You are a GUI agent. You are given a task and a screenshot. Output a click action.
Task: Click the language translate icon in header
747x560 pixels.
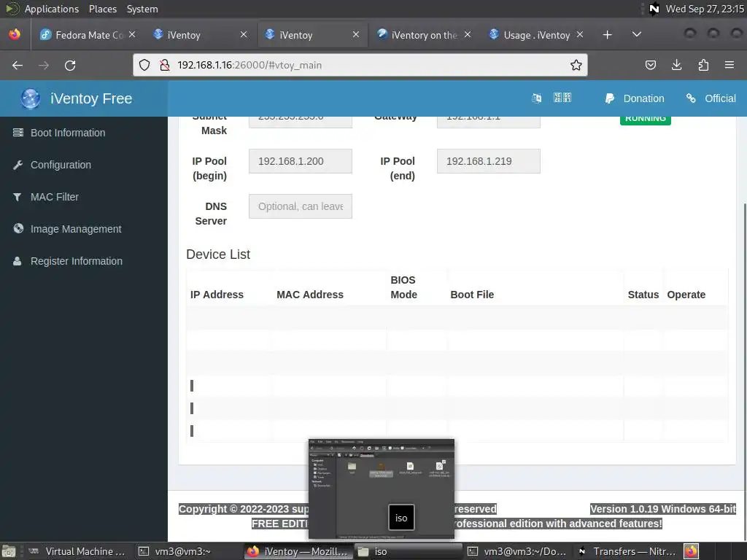(x=536, y=98)
